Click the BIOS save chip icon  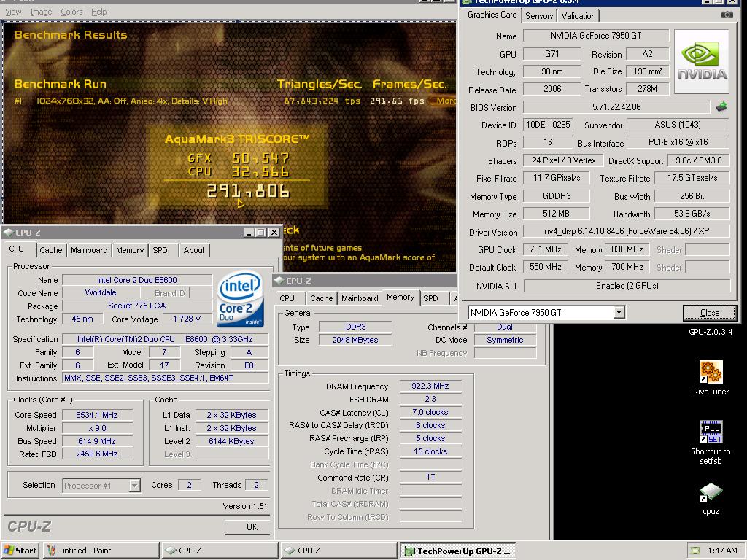[721, 107]
